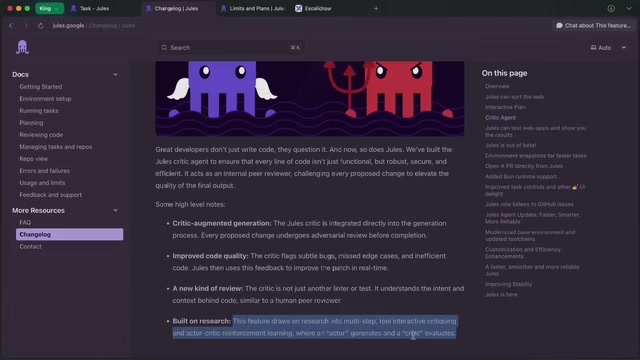Open Managing tasks and repos doc
This screenshot has width=640, height=360.
[56, 147]
